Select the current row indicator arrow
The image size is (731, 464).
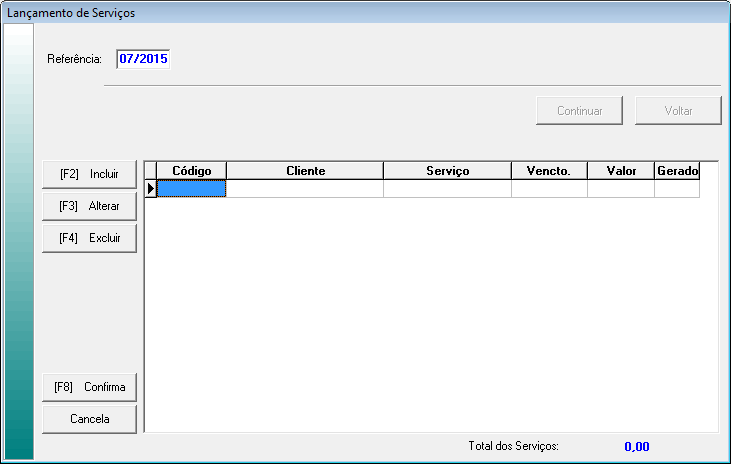pos(151,188)
